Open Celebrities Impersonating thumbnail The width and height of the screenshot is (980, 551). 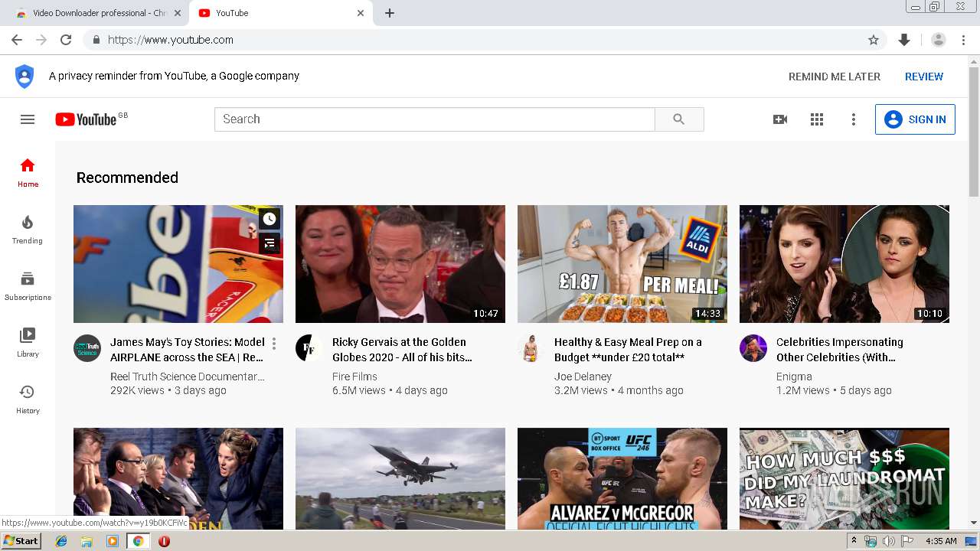click(844, 264)
